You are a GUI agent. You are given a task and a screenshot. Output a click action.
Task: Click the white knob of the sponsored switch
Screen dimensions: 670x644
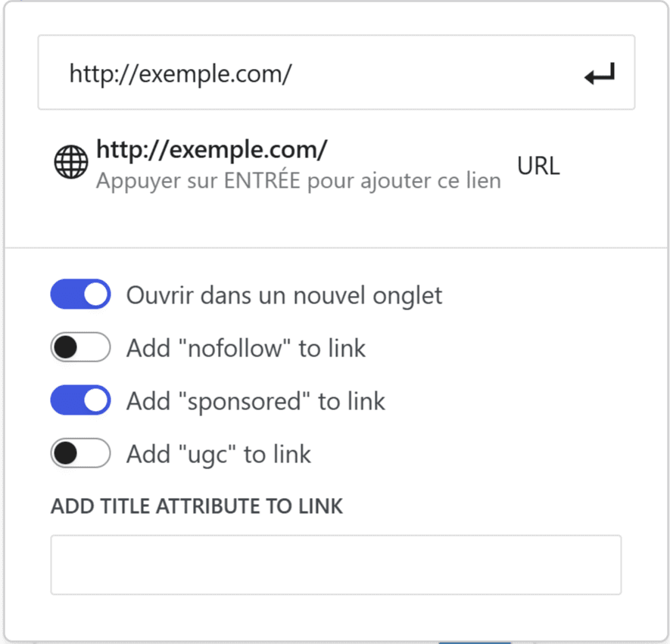pos(95,400)
